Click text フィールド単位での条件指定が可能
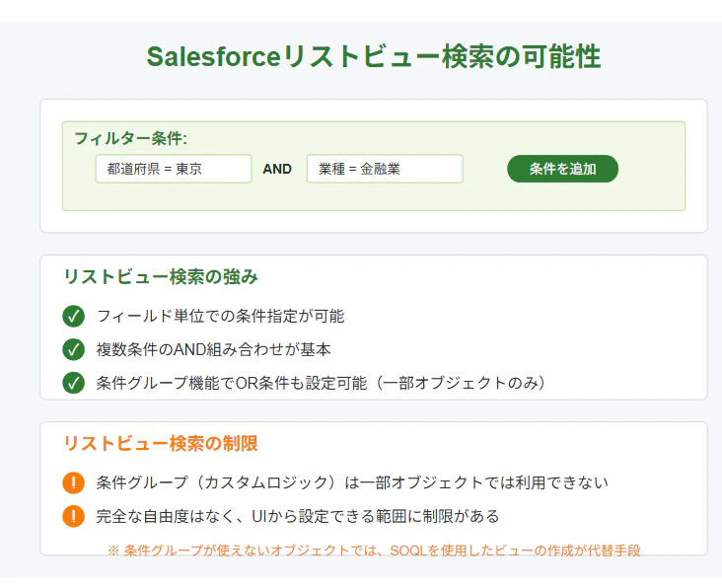The image size is (722, 588). point(221,317)
